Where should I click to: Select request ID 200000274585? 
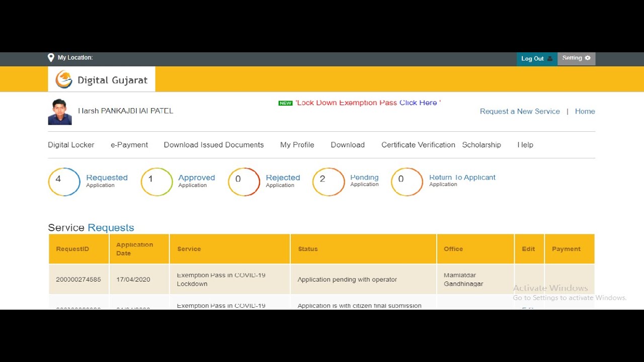[78, 280]
